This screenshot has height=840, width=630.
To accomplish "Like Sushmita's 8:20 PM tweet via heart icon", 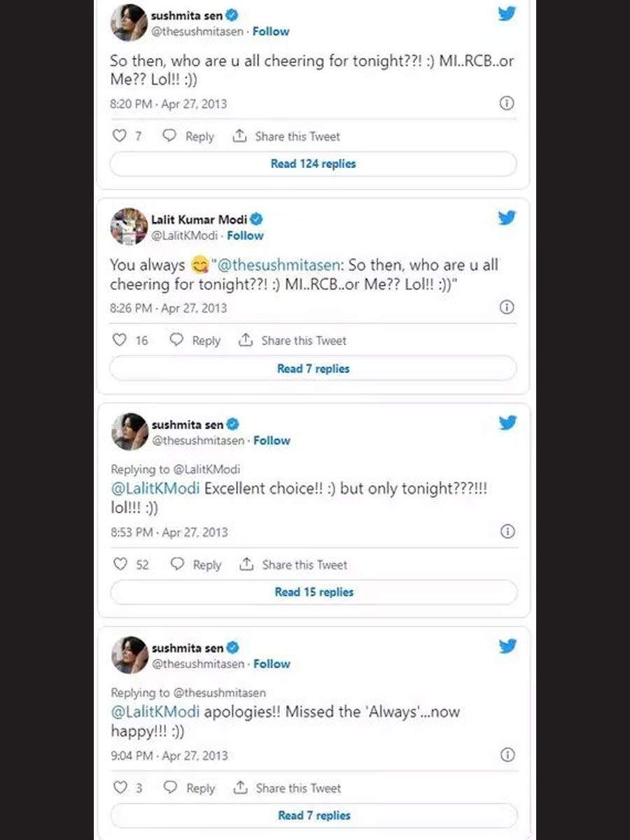I will 120,136.
